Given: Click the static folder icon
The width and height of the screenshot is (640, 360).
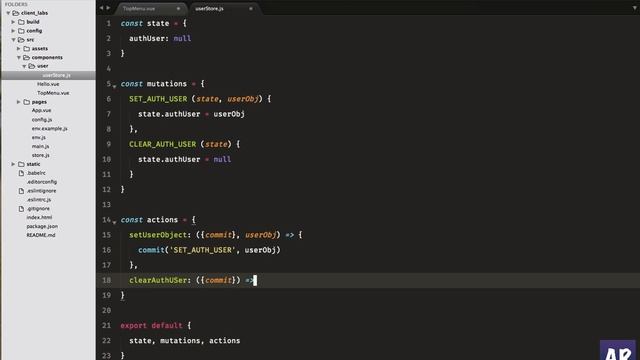Looking at the screenshot, I should (21, 164).
